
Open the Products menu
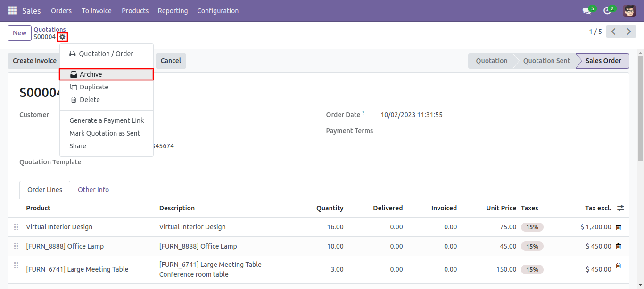(135, 10)
